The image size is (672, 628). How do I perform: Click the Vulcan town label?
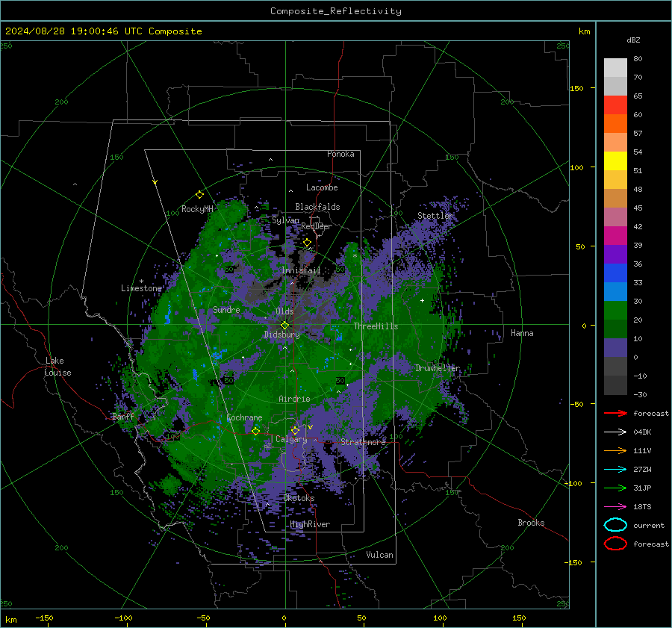[379, 555]
